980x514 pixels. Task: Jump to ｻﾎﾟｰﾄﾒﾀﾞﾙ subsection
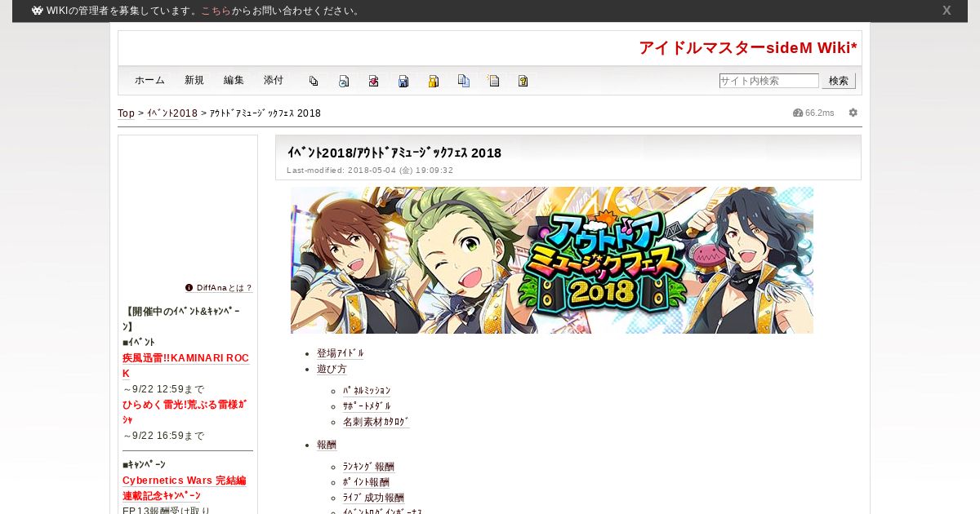(x=367, y=406)
